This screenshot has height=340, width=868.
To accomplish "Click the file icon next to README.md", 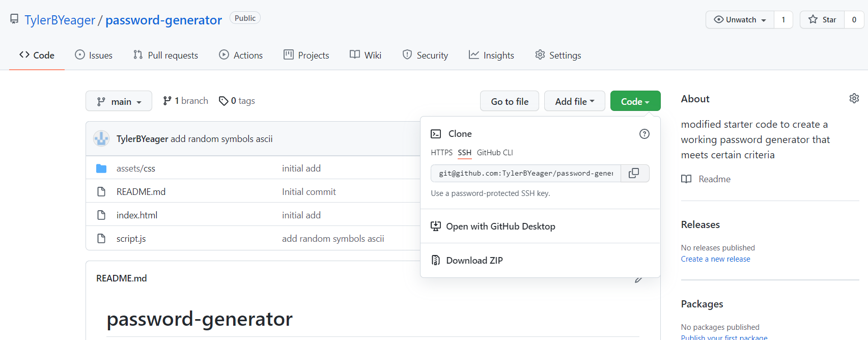I will pyautogui.click(x=101, y=192).
